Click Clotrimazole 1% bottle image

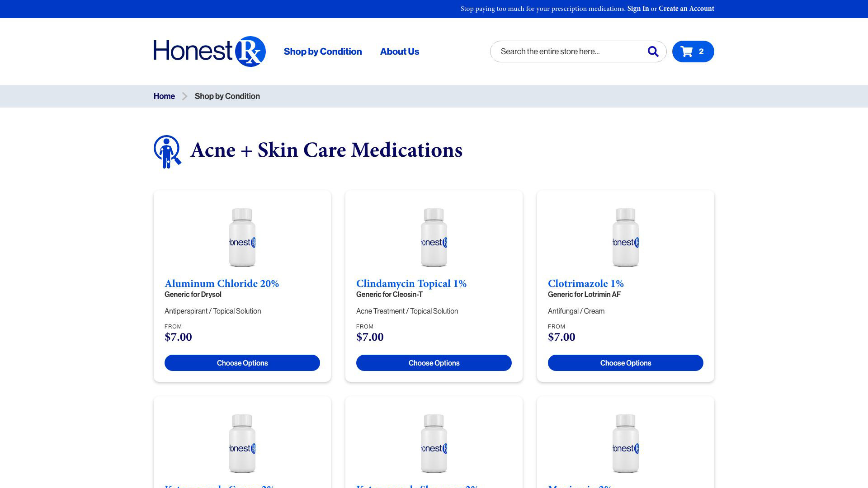click(x=626, y=238)
